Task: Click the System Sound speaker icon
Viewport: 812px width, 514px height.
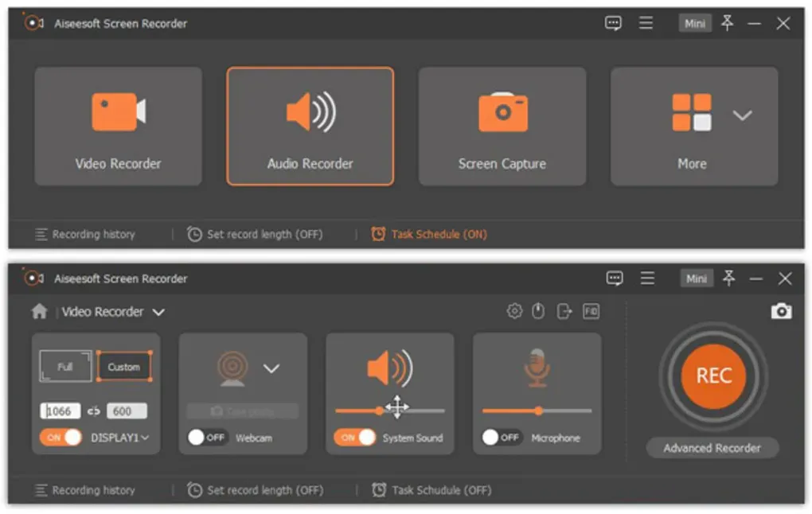Action: [390, 368]
